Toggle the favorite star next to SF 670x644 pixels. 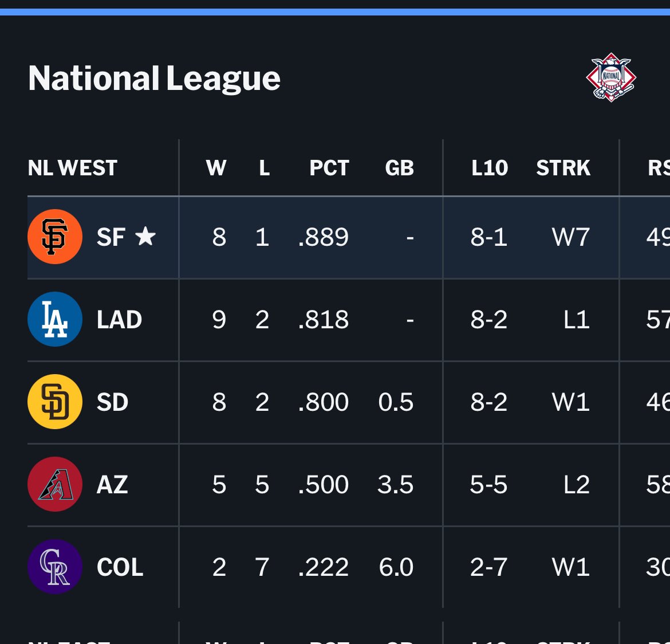[x=145, y=235]
